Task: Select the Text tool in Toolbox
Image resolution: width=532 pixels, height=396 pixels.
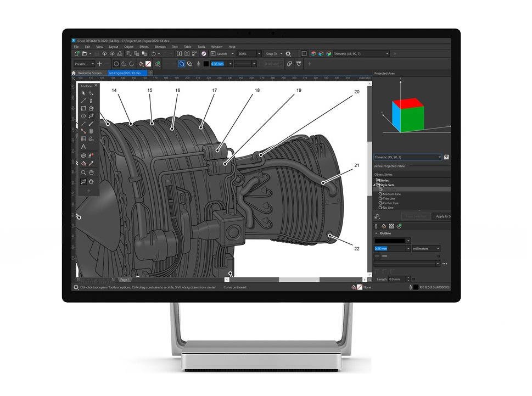Action: click(83, 147)
